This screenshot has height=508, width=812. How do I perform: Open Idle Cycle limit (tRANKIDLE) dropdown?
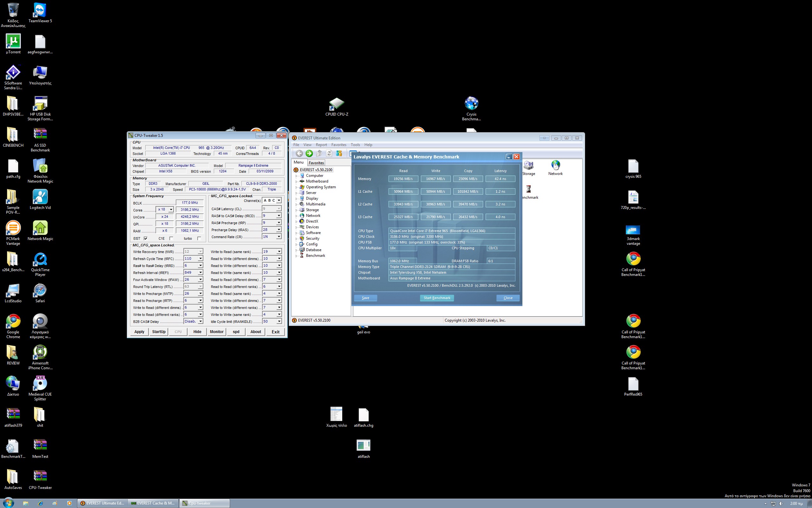[x=279, y=321]
